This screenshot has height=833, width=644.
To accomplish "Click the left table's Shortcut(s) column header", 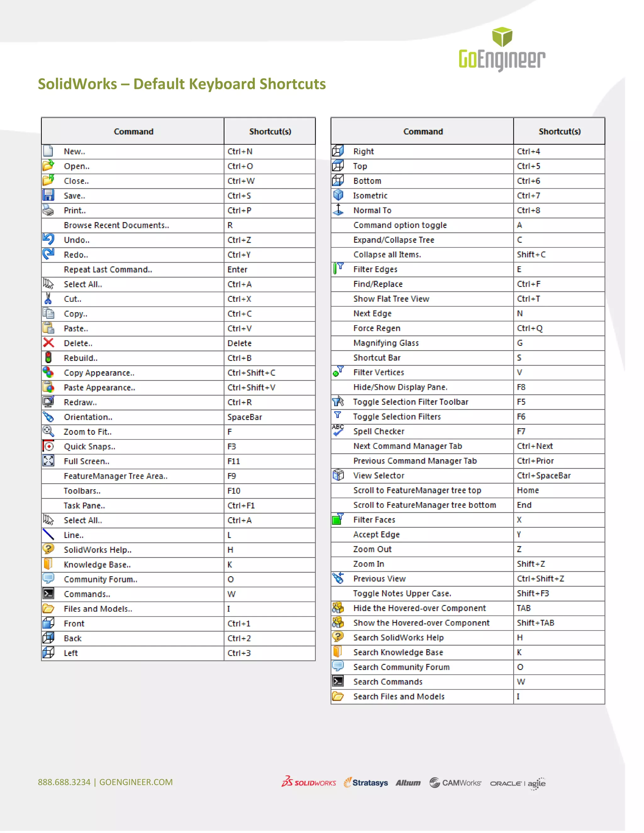I will (270, 132).
